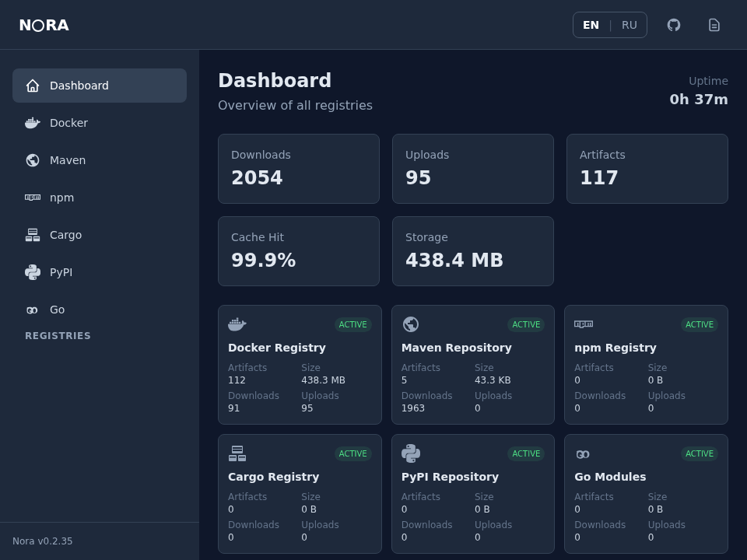Open the npm registry icon in sidebar
747x560 pixels.
coord(33,198)
